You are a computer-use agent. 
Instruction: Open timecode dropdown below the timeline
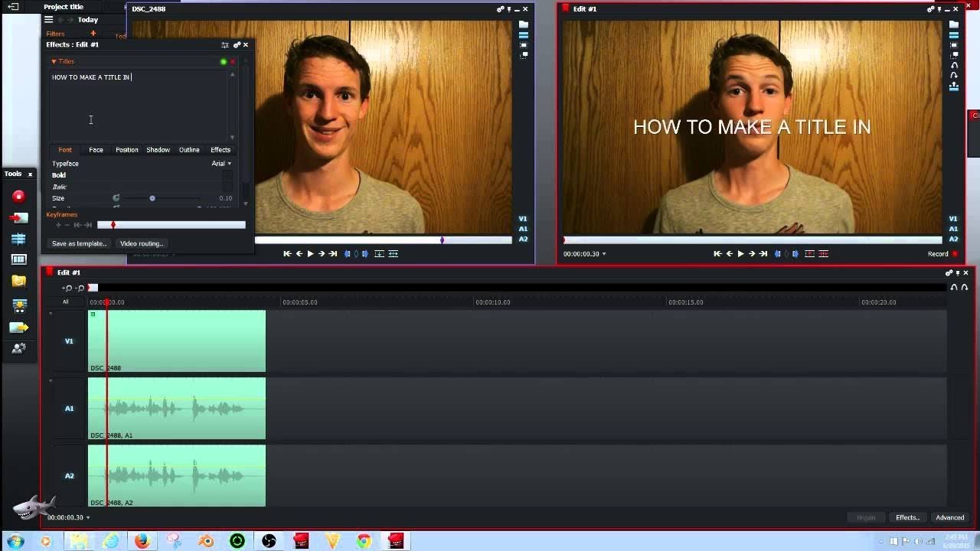(88, 518)
